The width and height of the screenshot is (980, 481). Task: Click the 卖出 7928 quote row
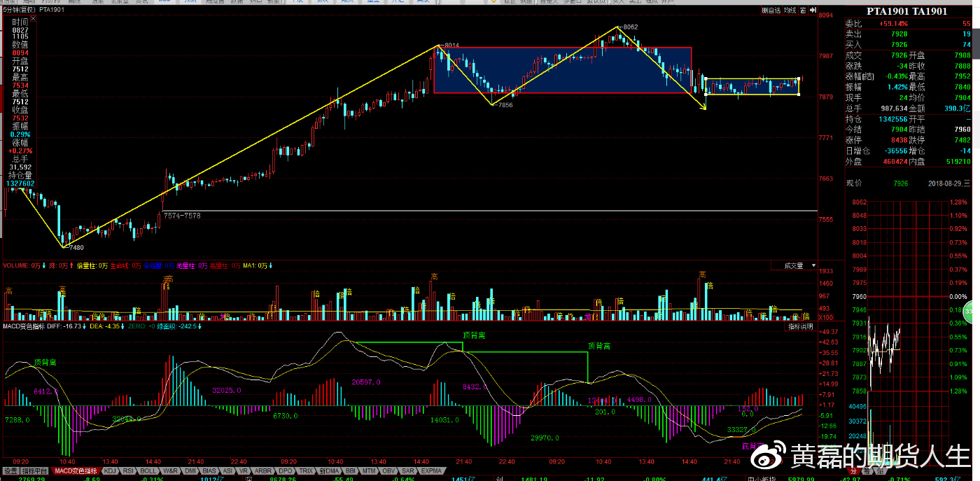pos(909,34)
